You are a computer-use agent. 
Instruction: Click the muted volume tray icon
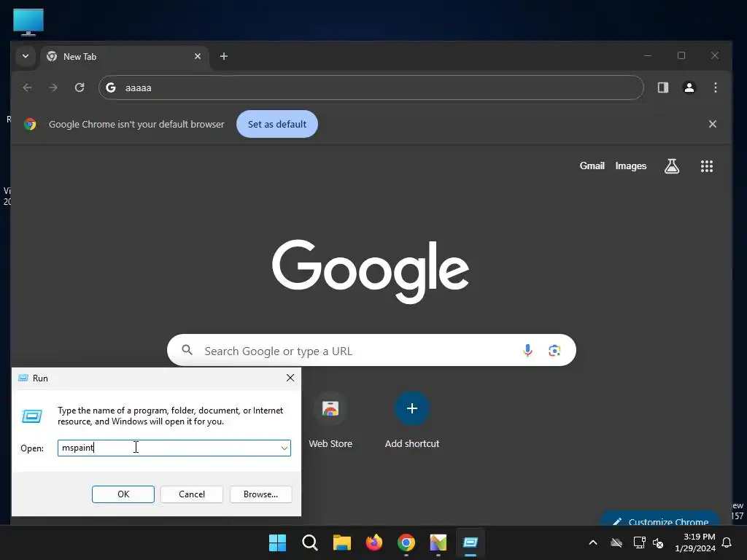[x=659, y=542]
